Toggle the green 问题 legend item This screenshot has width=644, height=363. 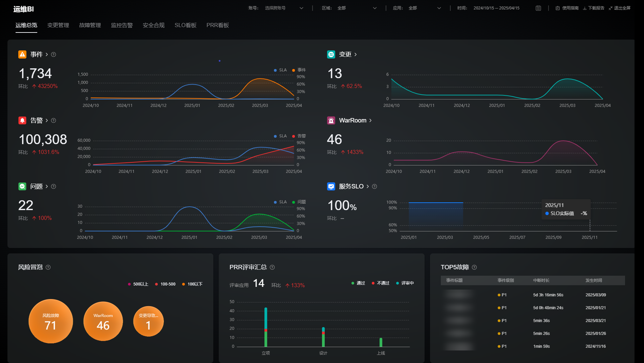coord(299,202)
